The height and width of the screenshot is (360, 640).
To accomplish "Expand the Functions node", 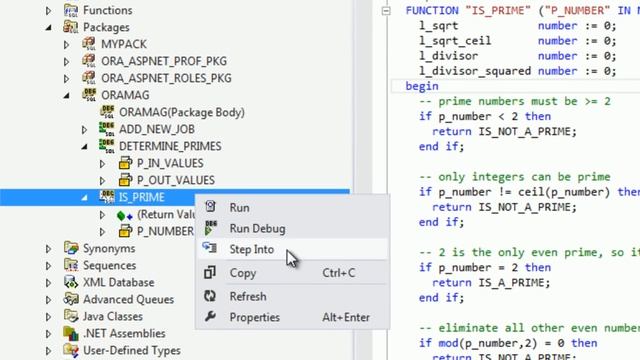I will tap(48, 11).
